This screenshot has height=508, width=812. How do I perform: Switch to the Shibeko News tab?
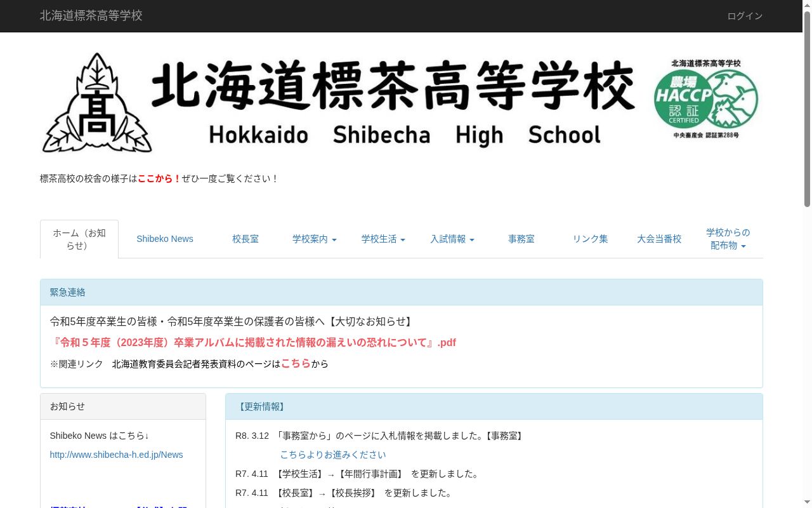click(x=165, y=239)
